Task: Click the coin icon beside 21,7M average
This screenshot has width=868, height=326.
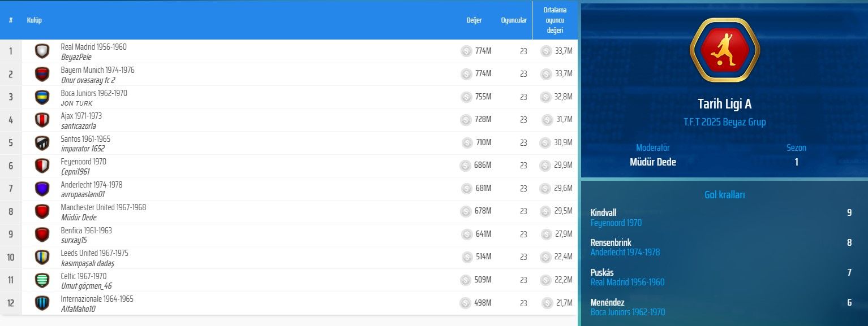Action: [x=547, y=303]
